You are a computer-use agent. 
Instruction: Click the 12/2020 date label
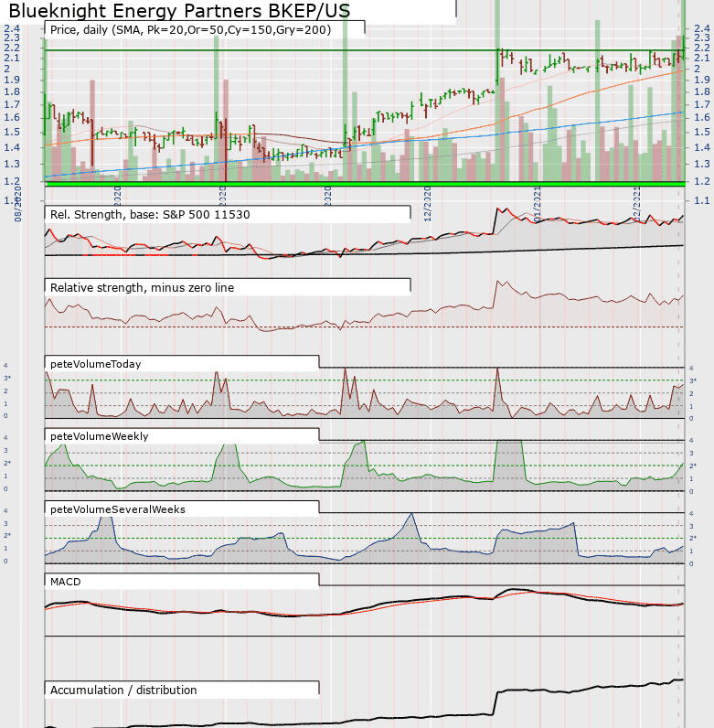tap(427, 203)
